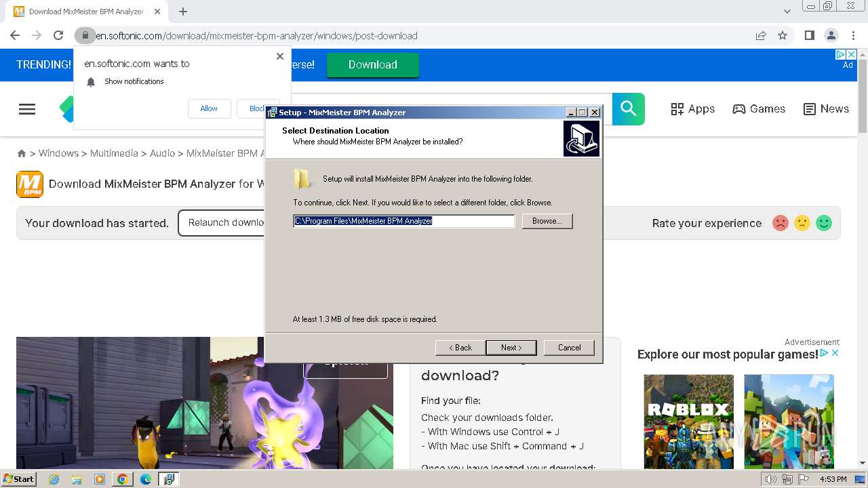This screenshot has width=868, height=488.
Task: Reload the Softonic page
Action: pos(58,35)
